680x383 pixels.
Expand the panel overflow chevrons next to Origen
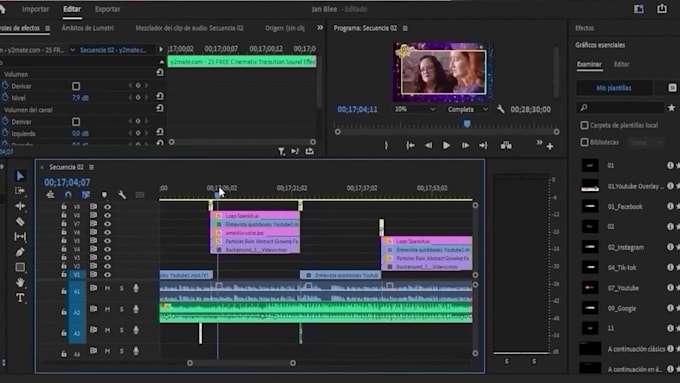320,28
